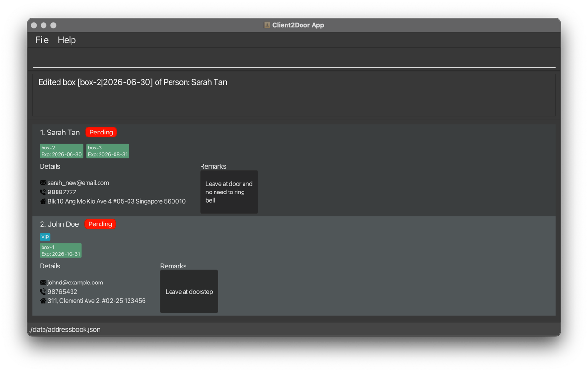588x372 pixels.
Task: Select the box-1 tag expiring 2026-10-31
Action: point(60,251)
